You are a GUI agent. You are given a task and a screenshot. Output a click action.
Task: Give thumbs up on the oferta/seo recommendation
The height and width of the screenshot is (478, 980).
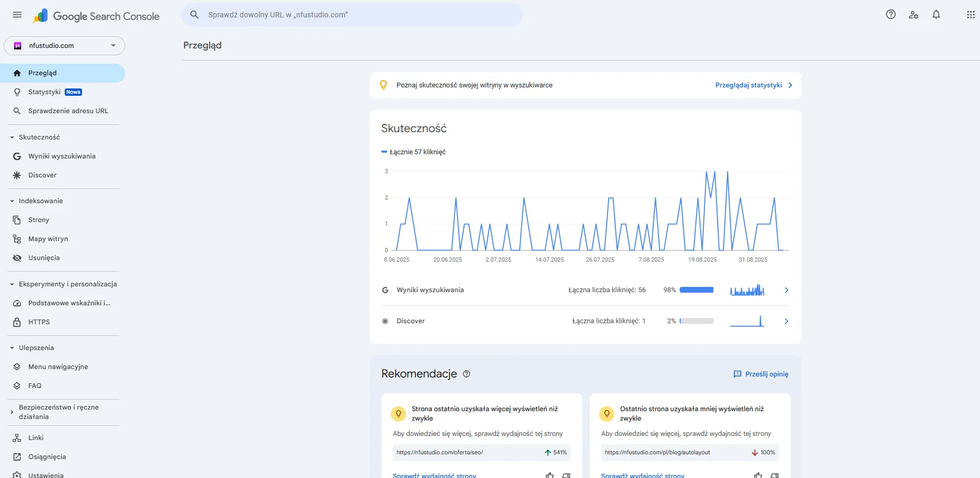[549, 475]
